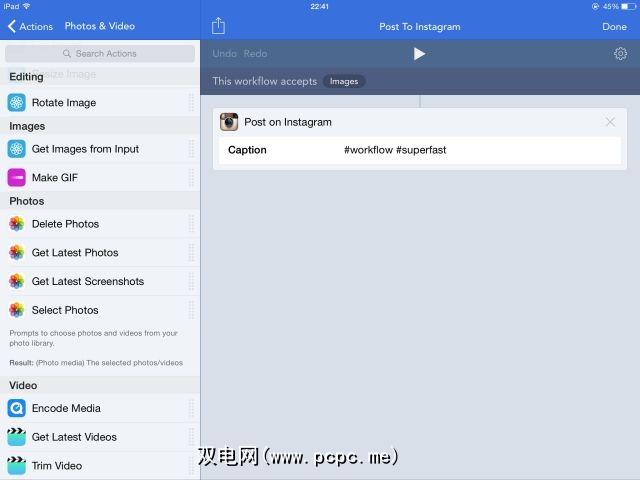Select the Delete Photos action

(100, 224)
